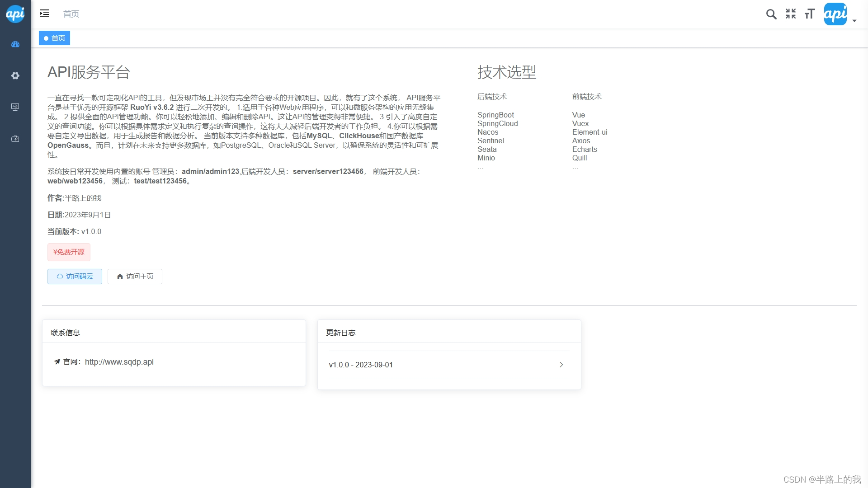Click the 更新日志 card header
The image size is (868, 488).
click(341, 333)
